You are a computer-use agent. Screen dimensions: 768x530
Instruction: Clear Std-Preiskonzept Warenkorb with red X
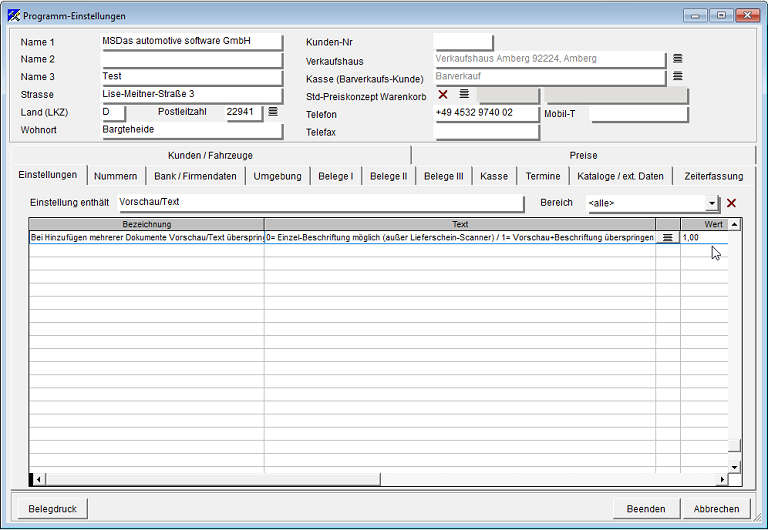(443, 94)
